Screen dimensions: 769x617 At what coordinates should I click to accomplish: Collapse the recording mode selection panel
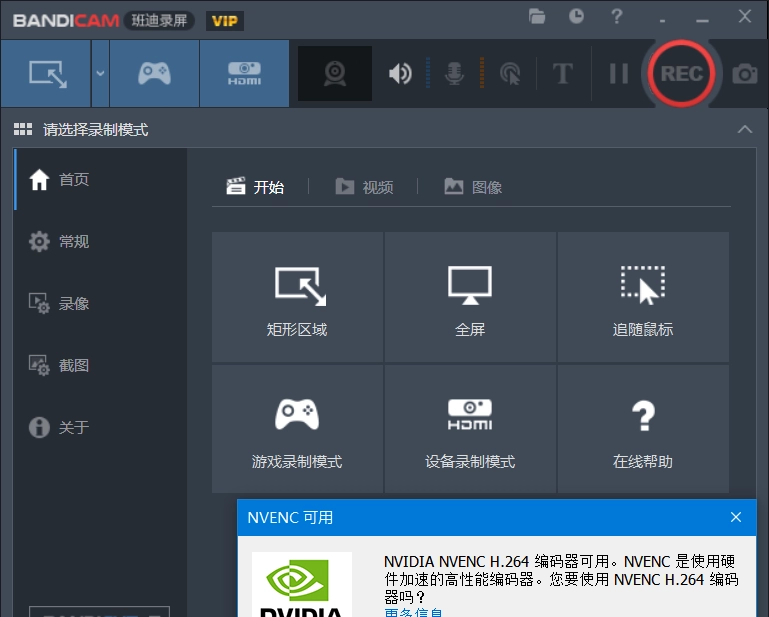(744, 129)
